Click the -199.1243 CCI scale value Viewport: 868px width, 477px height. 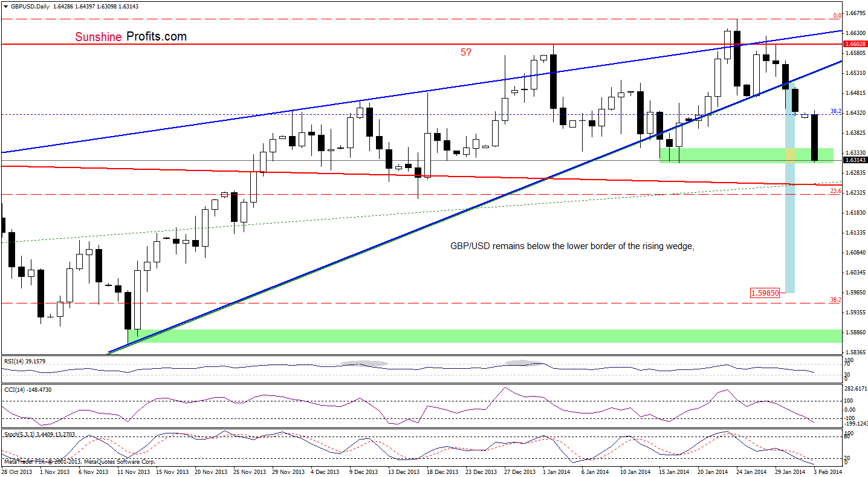pos(856,423)
